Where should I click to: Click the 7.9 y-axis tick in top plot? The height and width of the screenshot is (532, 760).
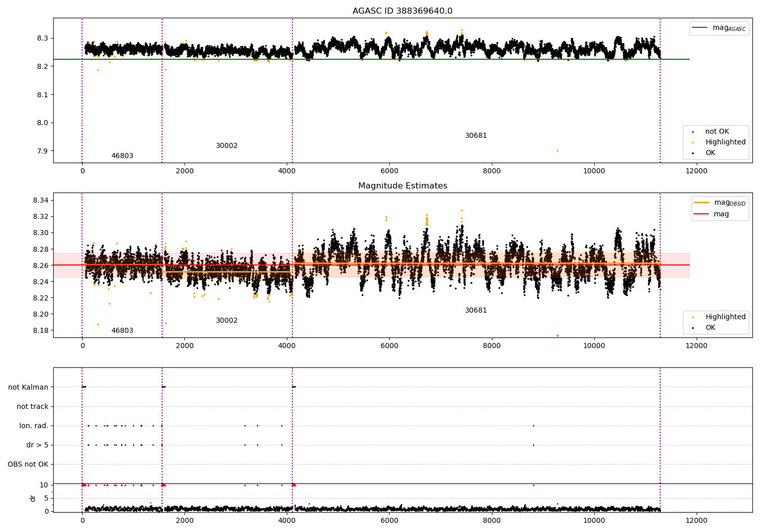tap(43, 151)
